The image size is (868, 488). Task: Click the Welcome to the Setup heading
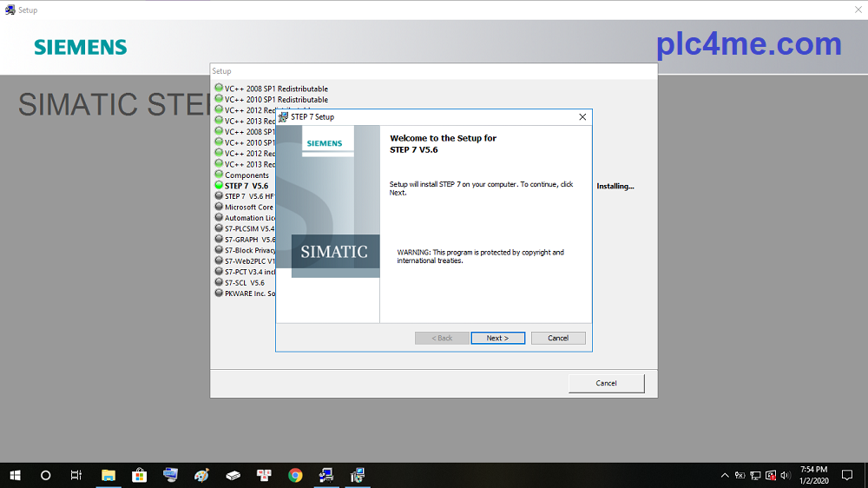pyautogui.click(x=443, y=144)
